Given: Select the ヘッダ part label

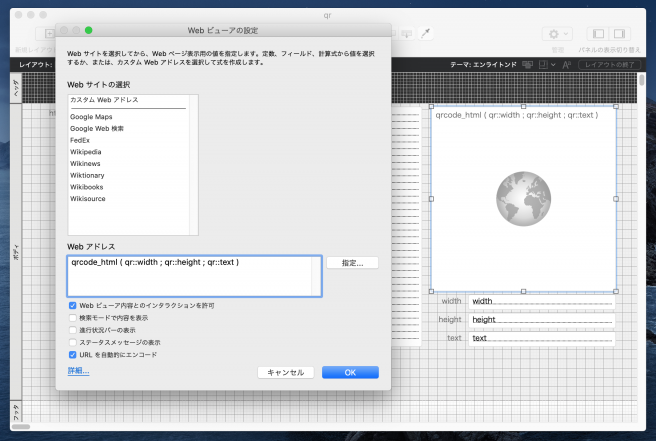Looking at the screenshot, I should 16,88.
